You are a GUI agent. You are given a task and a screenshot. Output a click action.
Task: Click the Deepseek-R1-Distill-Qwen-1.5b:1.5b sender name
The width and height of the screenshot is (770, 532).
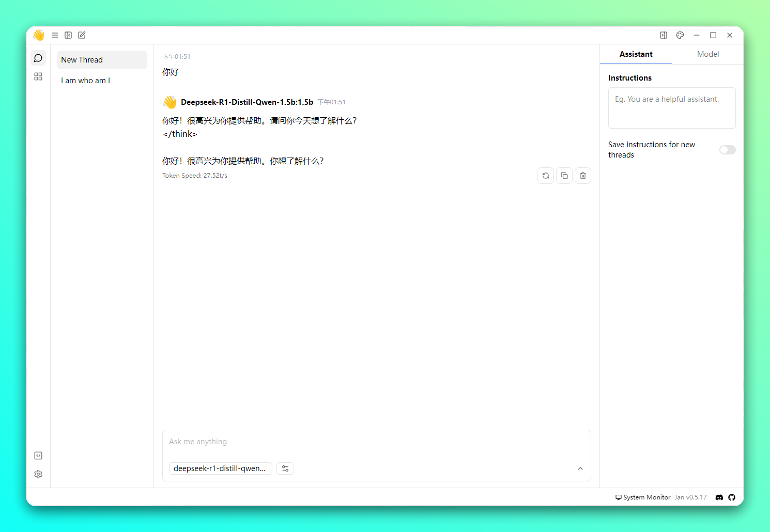click(x=247, y=102)
